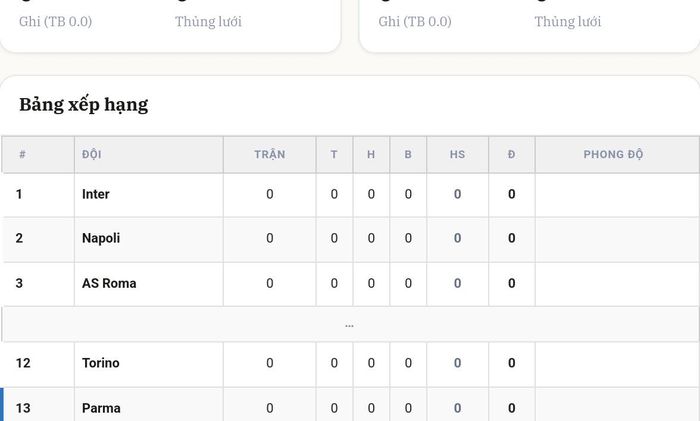Sort table by HS column header
700x421 pixels.
[x=458, y=154]
